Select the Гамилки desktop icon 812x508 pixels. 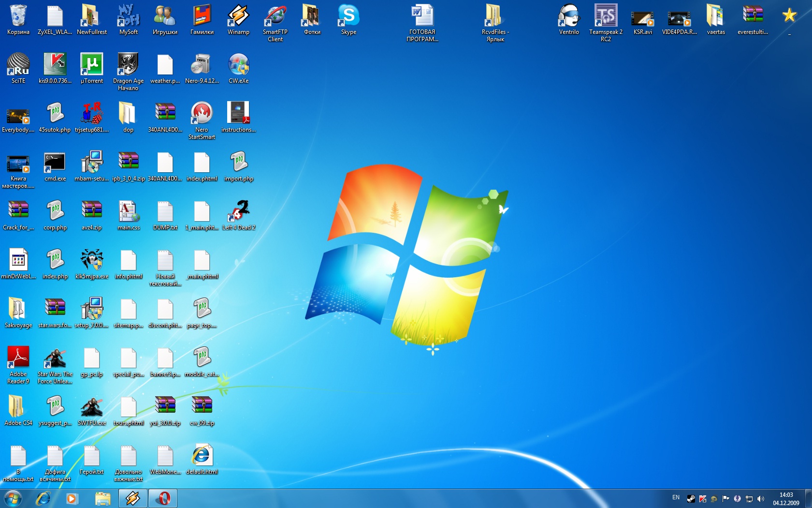pos(202,20)
